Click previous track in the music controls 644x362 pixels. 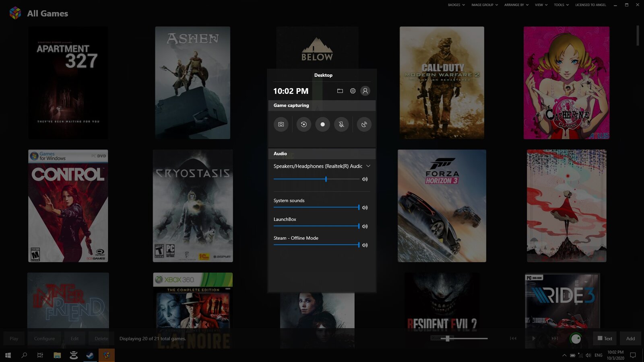coord(513,339)
